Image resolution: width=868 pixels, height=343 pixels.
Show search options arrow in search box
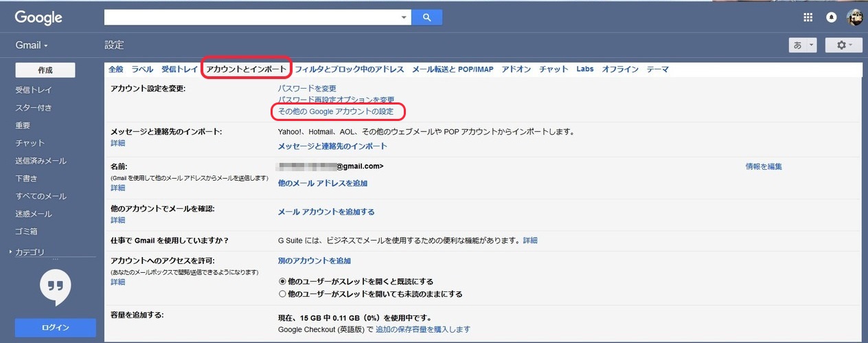(403, 17)
